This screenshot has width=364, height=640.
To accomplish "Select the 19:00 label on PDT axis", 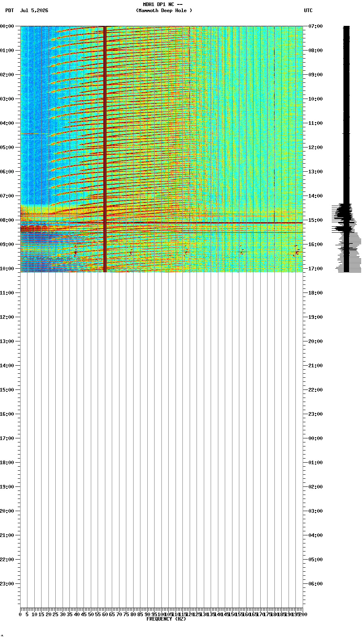I will 7,486.
